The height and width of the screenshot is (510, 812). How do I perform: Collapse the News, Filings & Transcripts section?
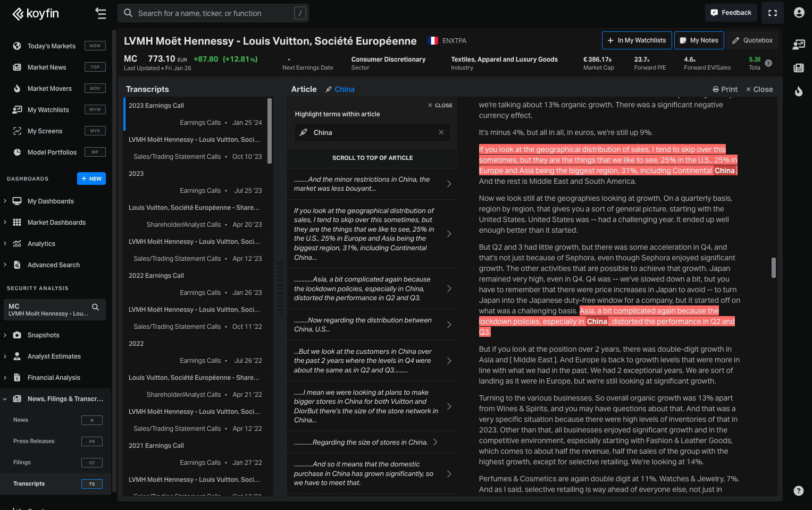[x=5, y=399]
